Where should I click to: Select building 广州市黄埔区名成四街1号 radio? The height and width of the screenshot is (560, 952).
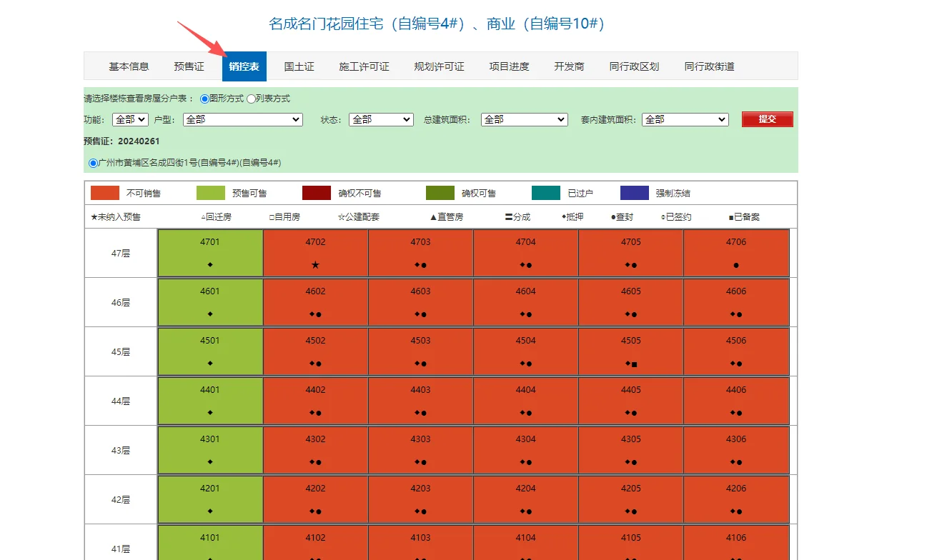[93, 163]
